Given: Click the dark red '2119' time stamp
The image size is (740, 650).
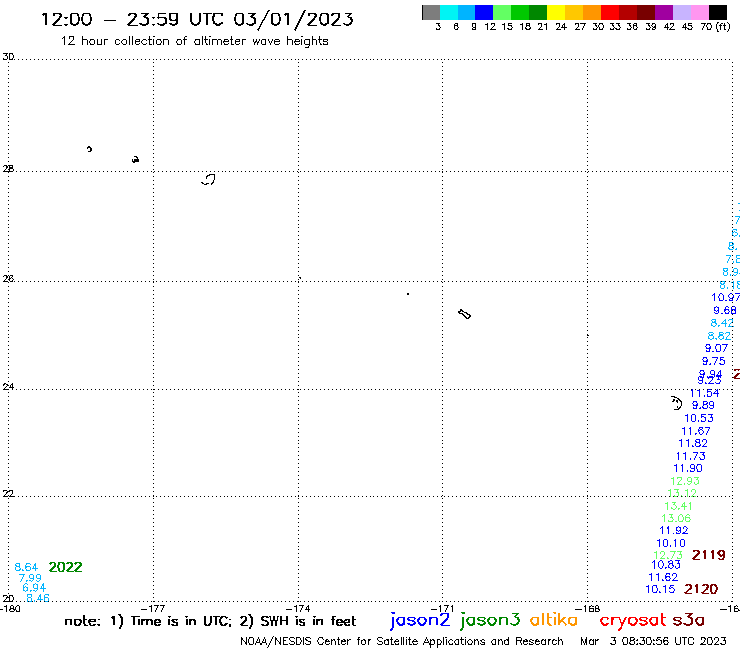Looking at the screenshot, I should (x=708, y=555).
